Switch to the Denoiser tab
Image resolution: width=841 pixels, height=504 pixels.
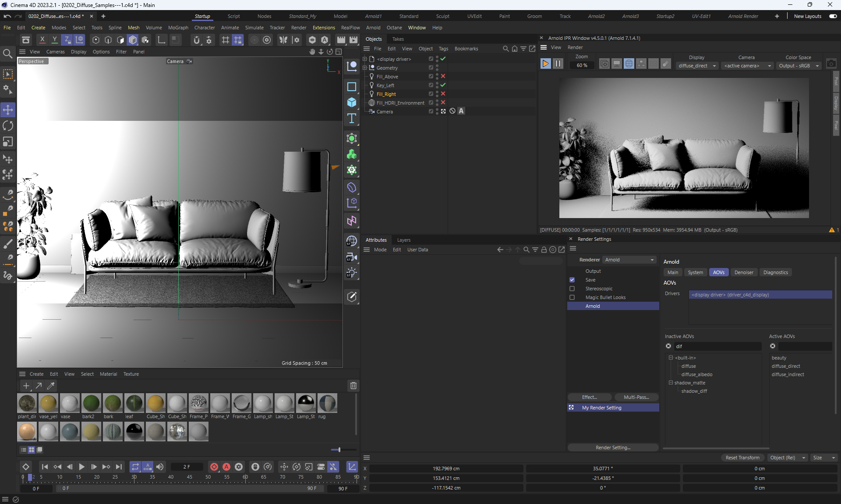[x=744, y=272]
